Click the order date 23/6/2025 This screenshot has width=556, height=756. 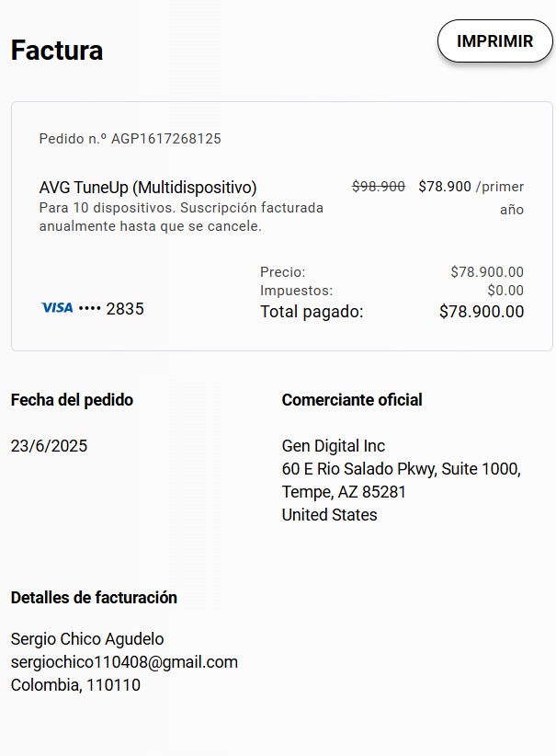pyautogui.click(x=49, y=446)
